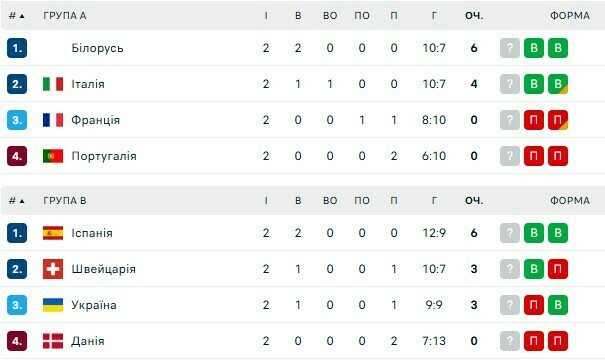Image resolution: width=605 pixels, height=362 pixels.
Task: Select Група B Г goals column header
Action: pyautogui.click(x=434, y=201)
